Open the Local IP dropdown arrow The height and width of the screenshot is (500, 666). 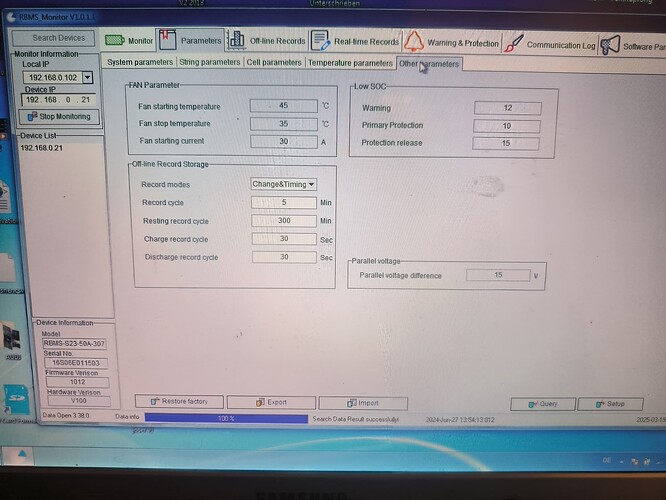tap(87, 77)
